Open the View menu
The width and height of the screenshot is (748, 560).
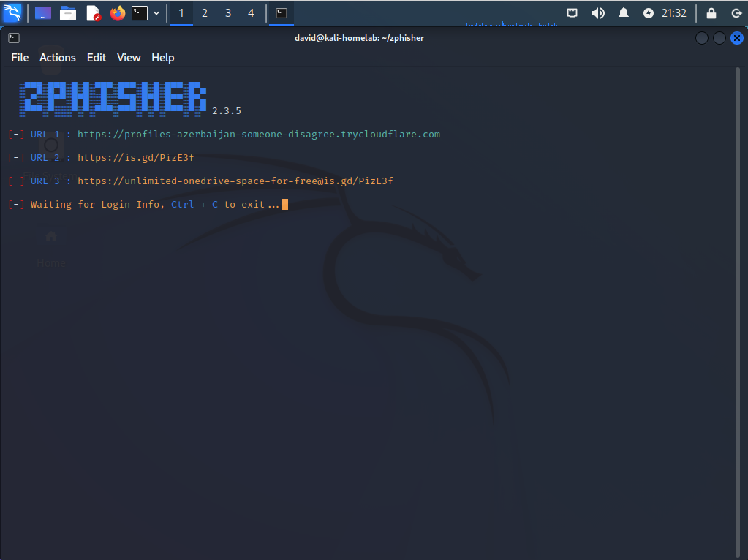point(129,58)
